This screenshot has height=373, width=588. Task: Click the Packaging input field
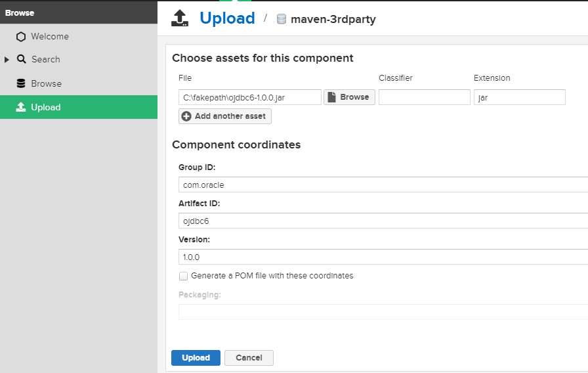[383, 312]
